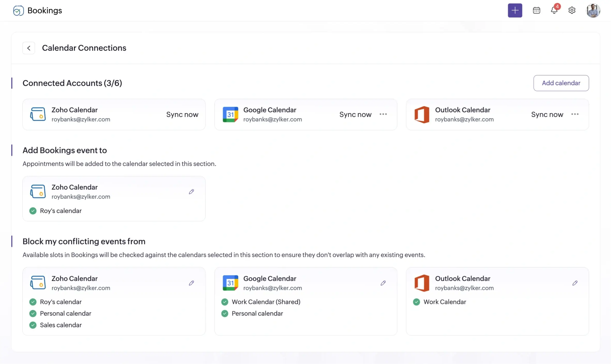Open the calendar view icon in the top bar
Image resolution: width=611 pixels, height=364 pixels.
point(536,10)
